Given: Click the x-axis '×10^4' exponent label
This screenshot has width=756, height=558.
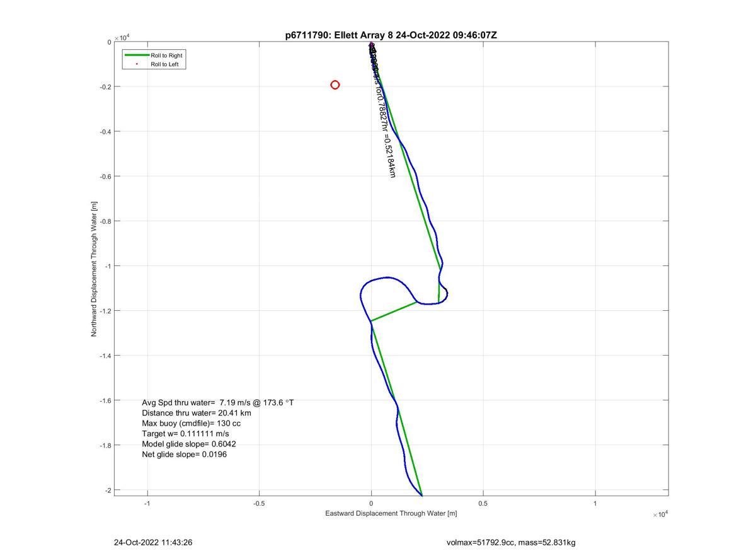Looking at the screenshot, I should pyautogui.click(x=660, y=514).
